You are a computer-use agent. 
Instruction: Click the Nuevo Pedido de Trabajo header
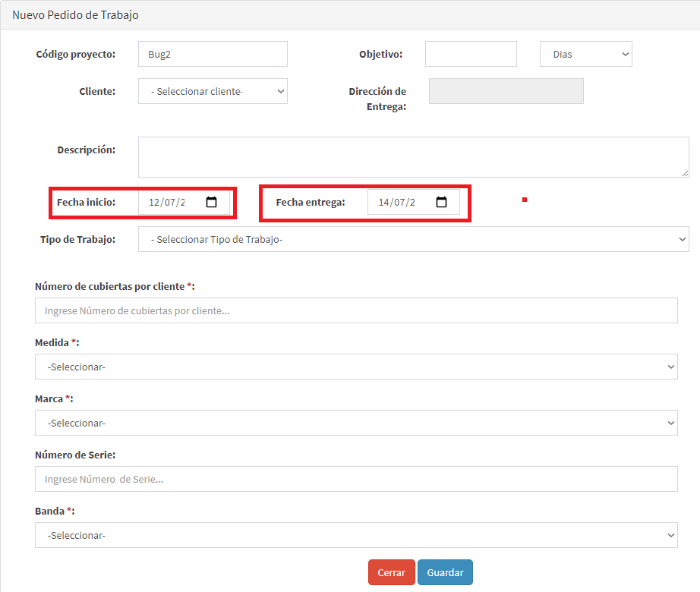(74, 14)
